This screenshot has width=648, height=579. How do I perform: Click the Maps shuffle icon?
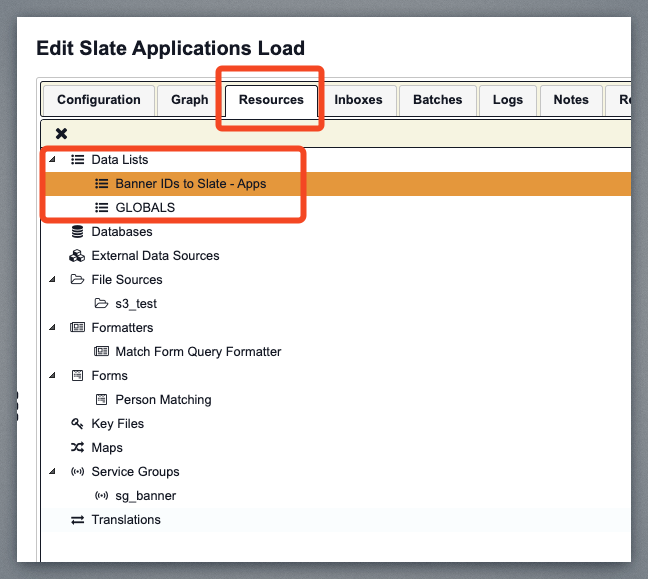point(77,447)
